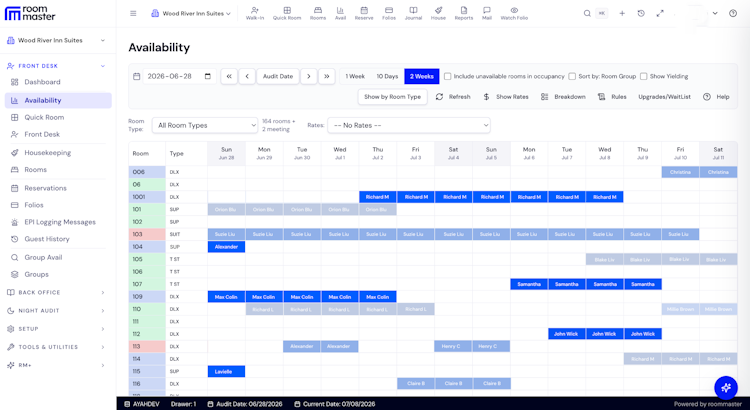Image resolution: width=750 pixels, height=410 pixels.
Task: Click the roommaster logo
Action: click(x=30, y=13)
